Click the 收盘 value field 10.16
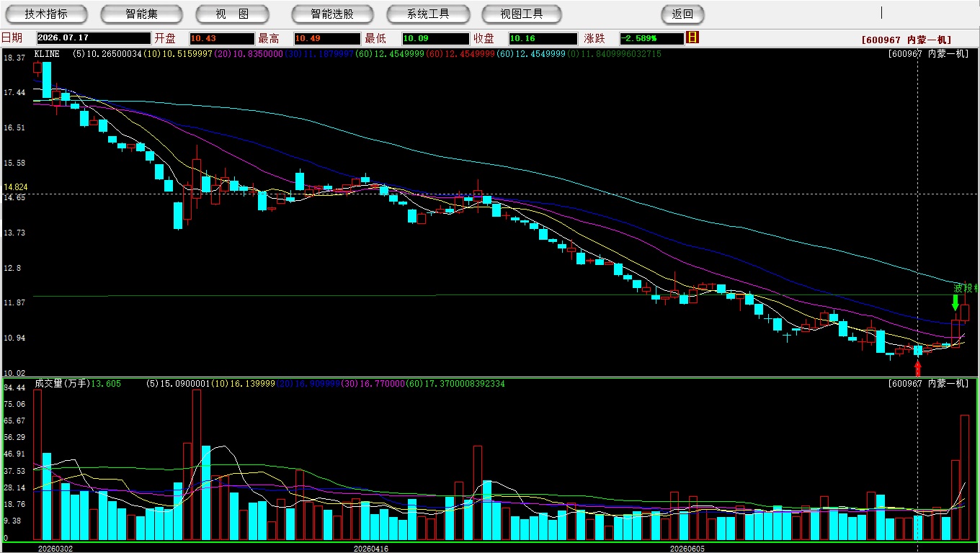The image size is (980, 553). pyautogui.click(x=543, y=38)
